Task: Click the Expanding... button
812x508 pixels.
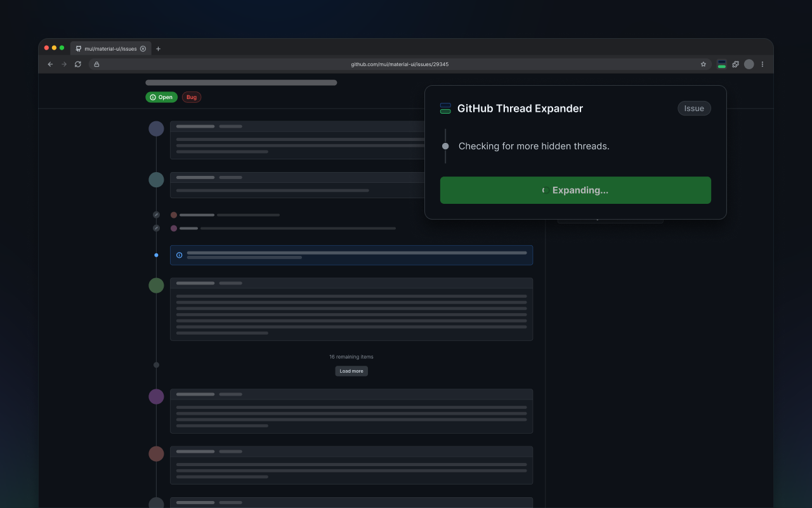Action: [x=575, y=190]
